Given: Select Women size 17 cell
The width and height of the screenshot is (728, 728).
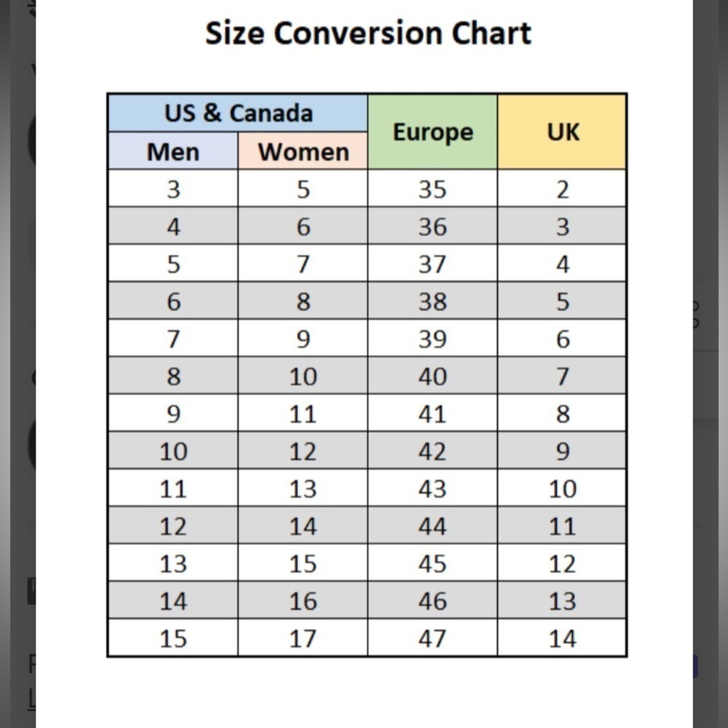Looking at the screenshot, I should (x=303, y=638).
